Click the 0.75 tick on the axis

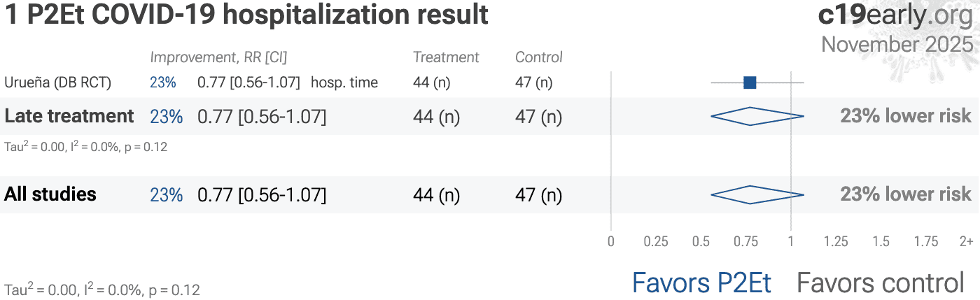click(746, 242)
